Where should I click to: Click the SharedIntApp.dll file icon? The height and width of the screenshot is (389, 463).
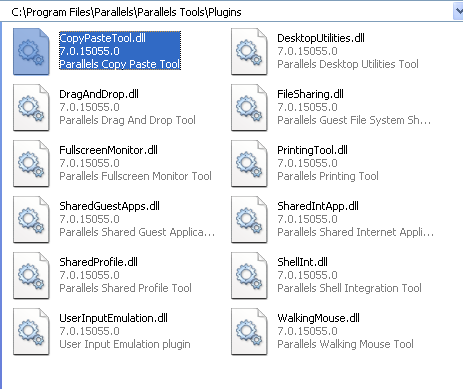point(249,220)
